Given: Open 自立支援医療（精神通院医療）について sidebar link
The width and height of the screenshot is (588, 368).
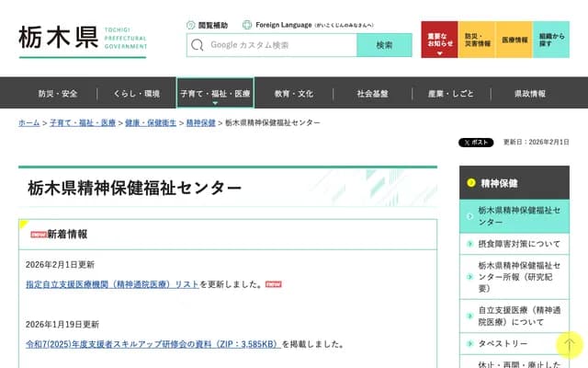Looking at the screenshot, I should point(514,316).
